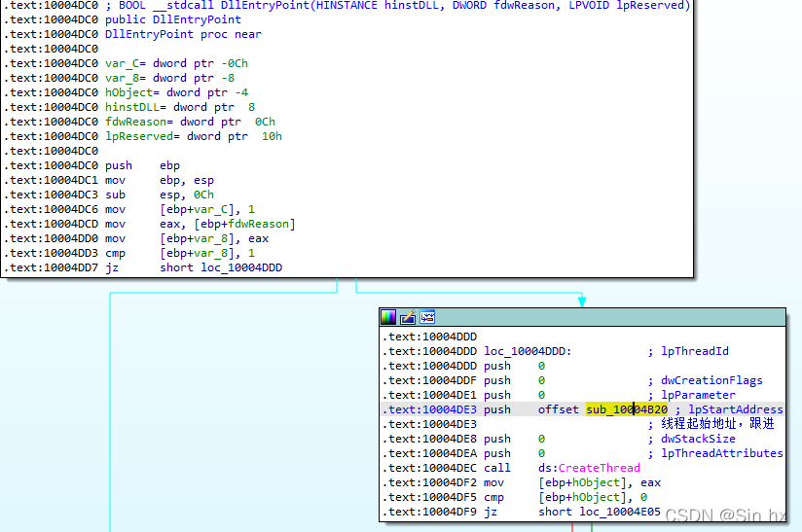
Task: Click the CreateThread import name
Action: click(599, 468)
